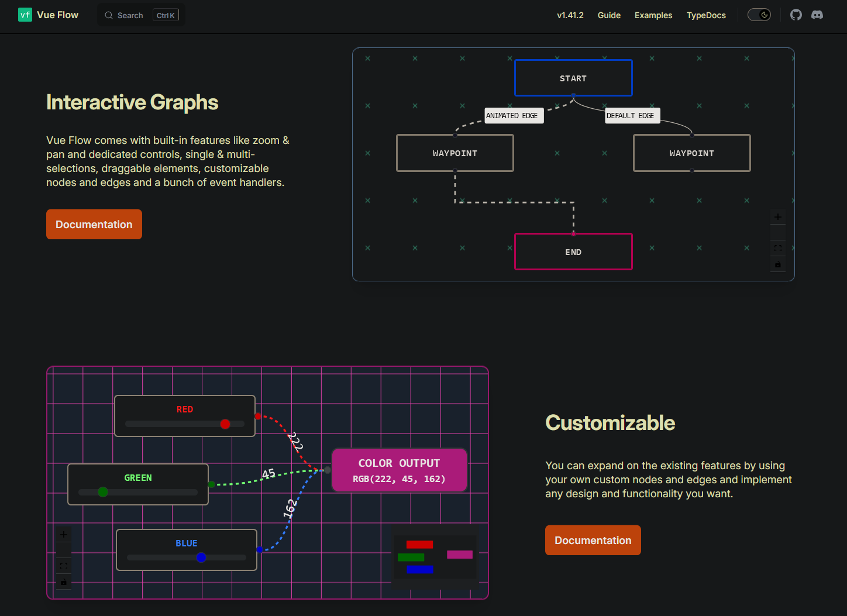Viewport: 847px width, 616px height.
Task: Toggle interactivity lock in the flowchart graph
Action: pos(777,264)
